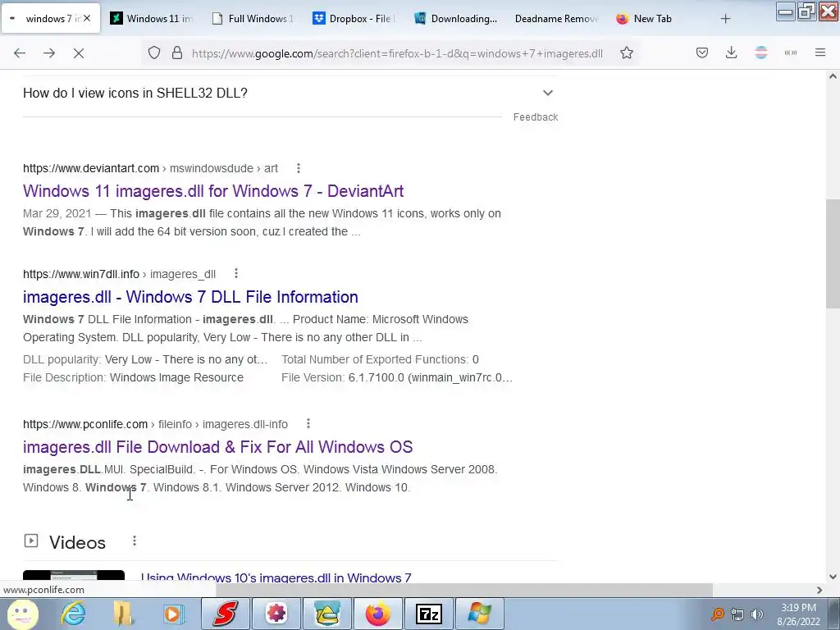
Task: Go back to previous page
Action: point(20,53)
